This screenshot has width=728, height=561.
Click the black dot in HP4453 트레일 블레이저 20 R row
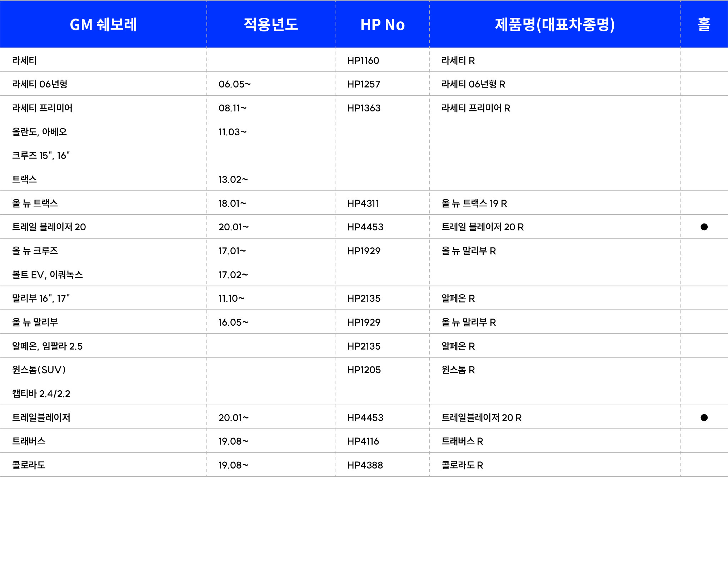(x=704, y=227)
